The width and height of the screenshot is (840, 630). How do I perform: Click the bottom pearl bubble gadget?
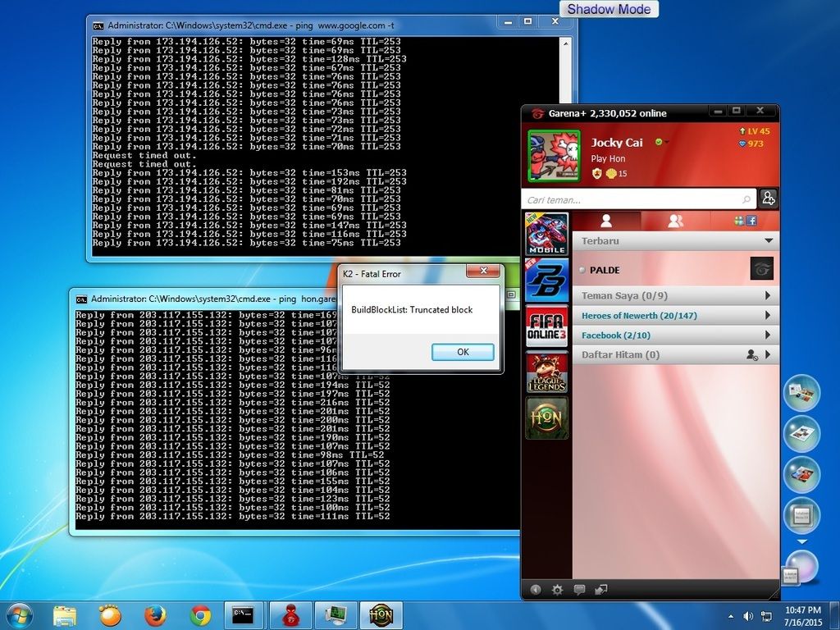(801, 568)
